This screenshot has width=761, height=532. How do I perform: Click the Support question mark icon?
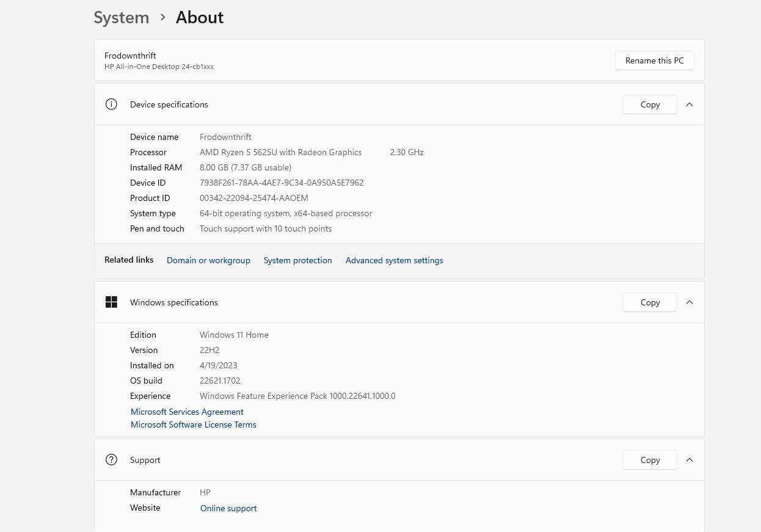(x=111, y=460)
